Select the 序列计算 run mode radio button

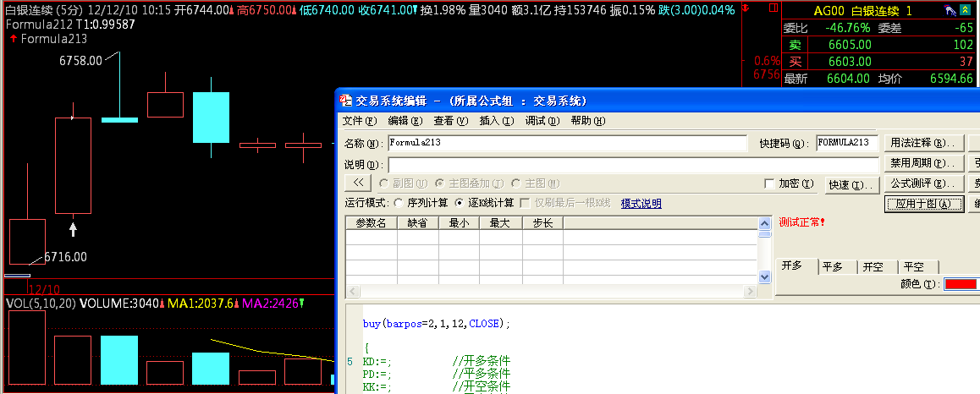pyautogui.click(x=399, y=203)
